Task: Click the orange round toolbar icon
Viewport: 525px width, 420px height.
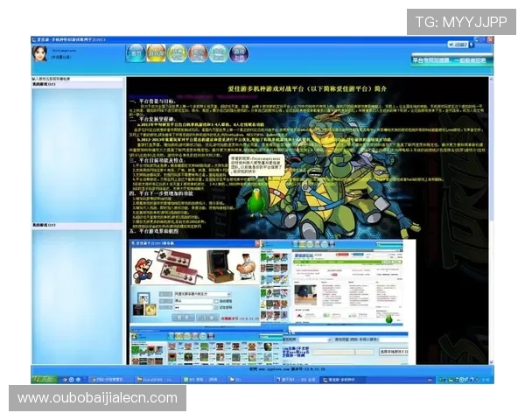Action: click(198, 54)
